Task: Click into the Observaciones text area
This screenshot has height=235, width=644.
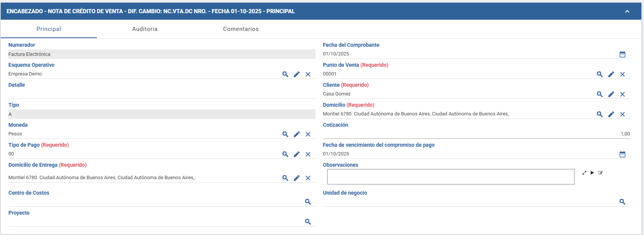Action: tap(451, 177)
